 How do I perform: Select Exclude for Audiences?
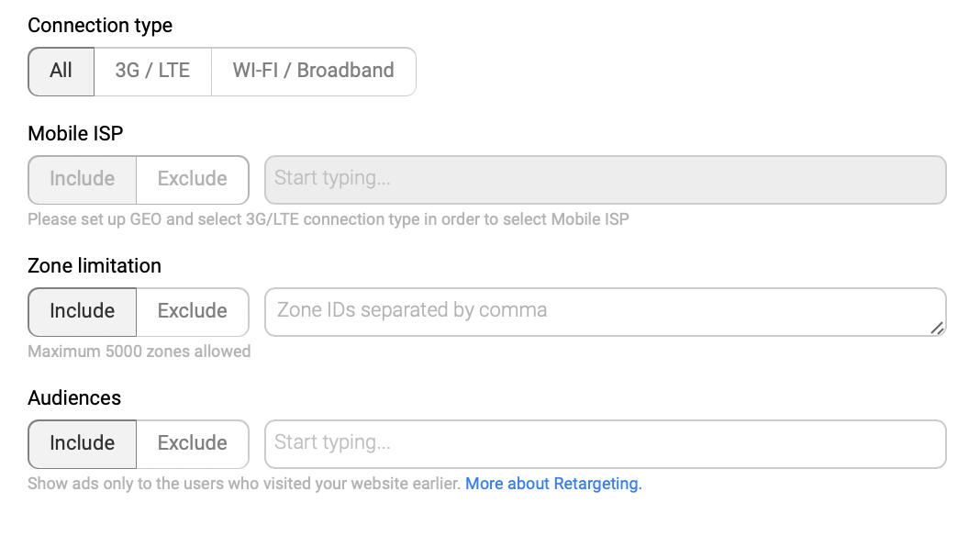[192, 443]
